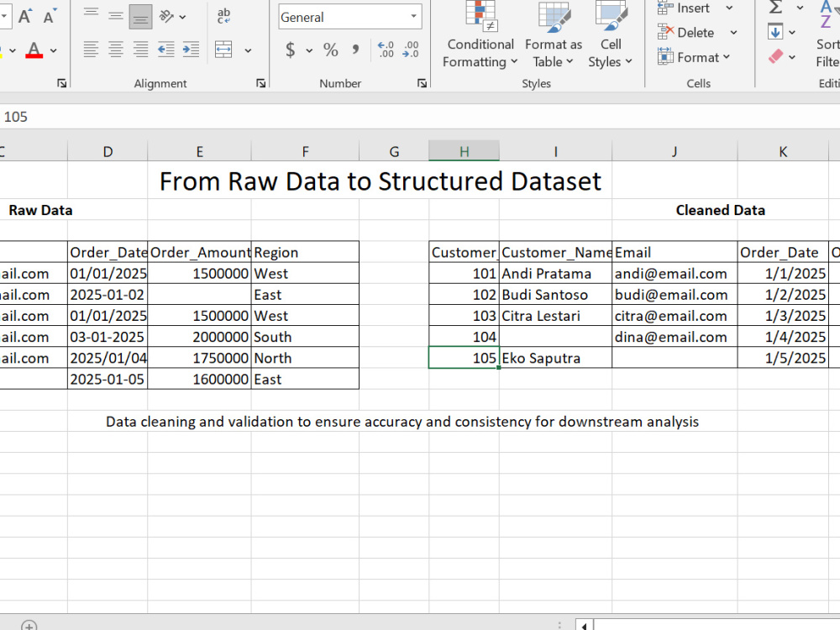Screen dimensions: 840x630
Task: Click the Clear eraser icon
Action: [x=775, y=56]
